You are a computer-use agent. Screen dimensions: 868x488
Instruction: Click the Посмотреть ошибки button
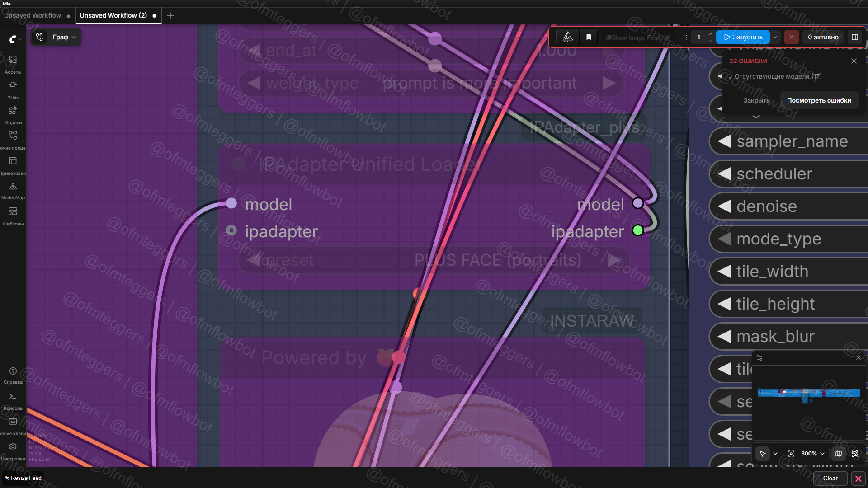[819, 100]
